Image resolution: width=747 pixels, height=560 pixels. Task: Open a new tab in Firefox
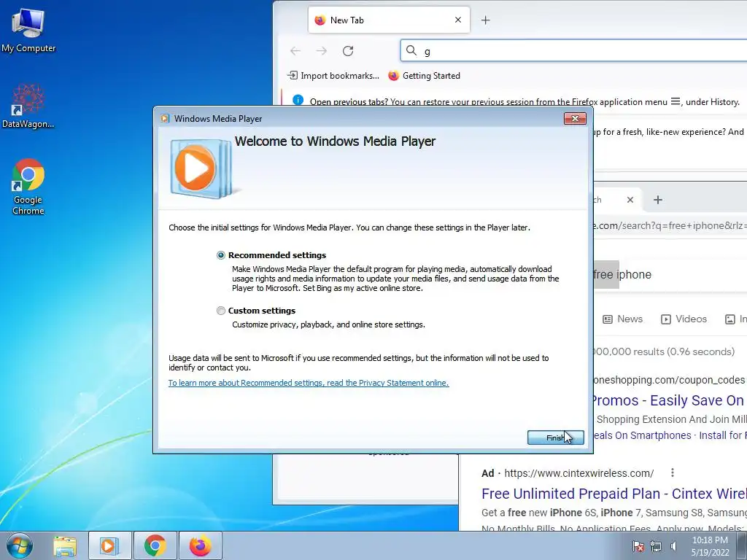point(485,20)
